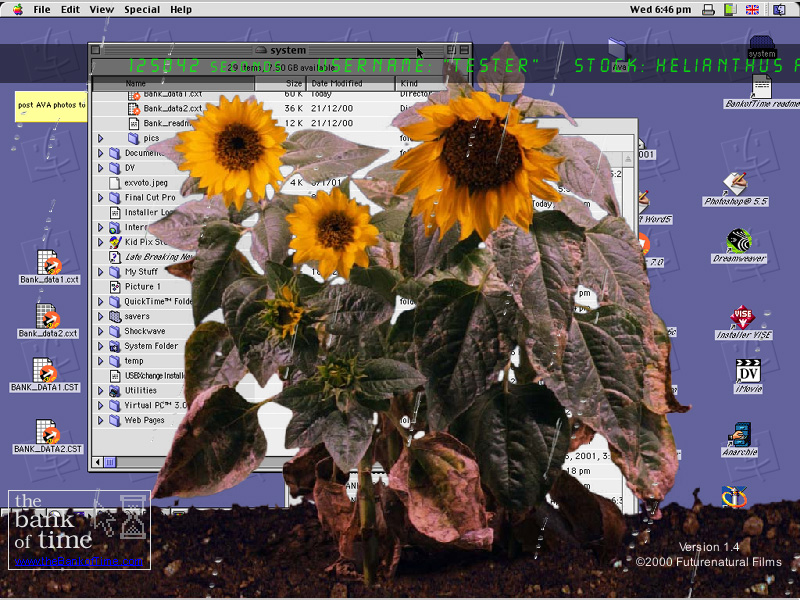Sort by the Kind column header
Image resolution: width=800 pixels, height=600 pixels.
[421, 83]
